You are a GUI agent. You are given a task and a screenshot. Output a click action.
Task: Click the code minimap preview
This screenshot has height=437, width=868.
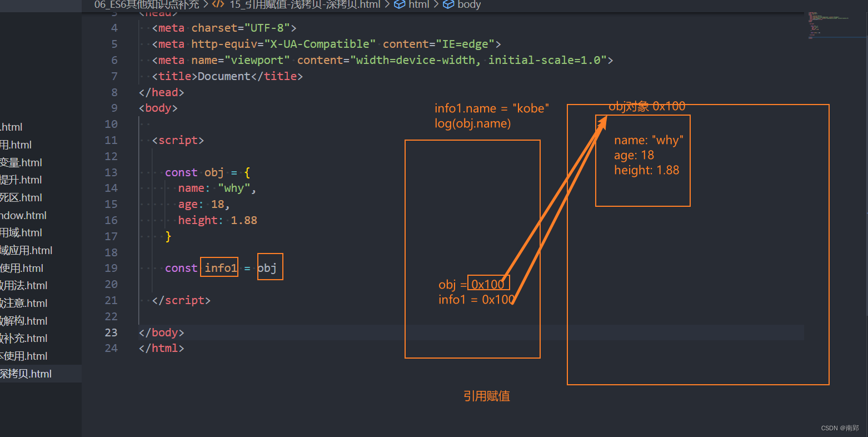pyautogui.click(x=829, y=25)
